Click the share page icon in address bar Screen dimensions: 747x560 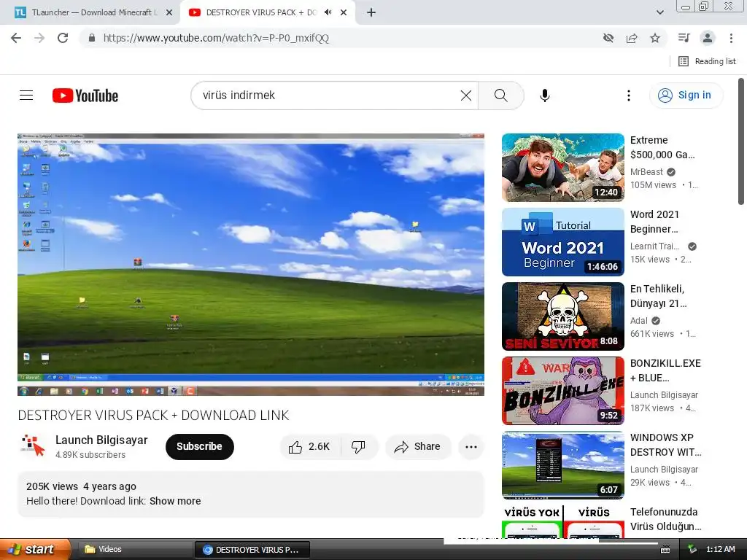632,38
